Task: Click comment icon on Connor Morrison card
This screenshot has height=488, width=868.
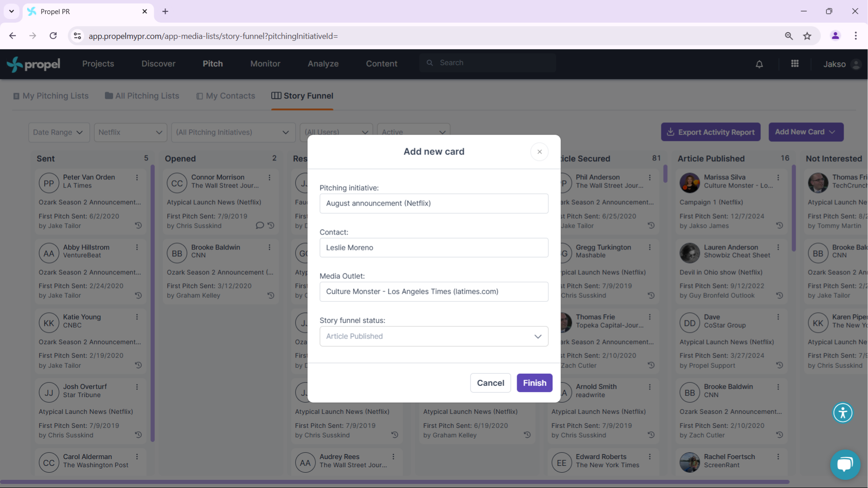Action: tap(259, 225)
